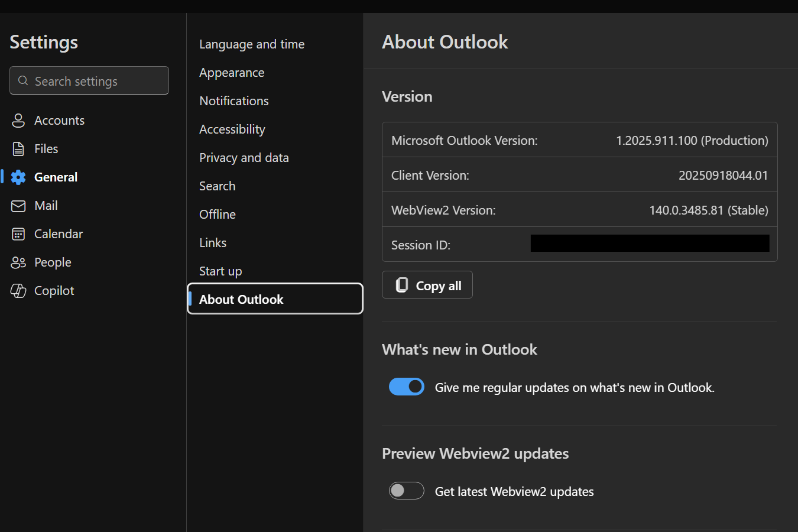Click the People icon in sidebar
This screenshot has height=532, width=798.
[x=18, y=262]
